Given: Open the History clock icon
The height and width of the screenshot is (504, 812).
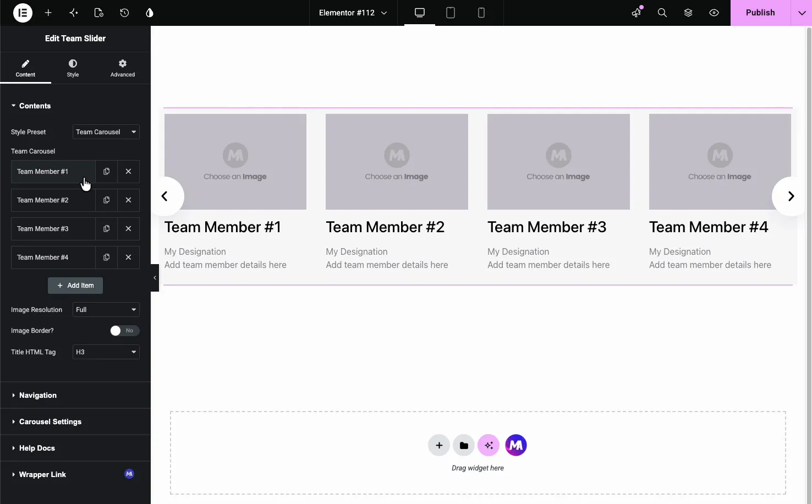Looking at the screenshot, I should (124, 13).
